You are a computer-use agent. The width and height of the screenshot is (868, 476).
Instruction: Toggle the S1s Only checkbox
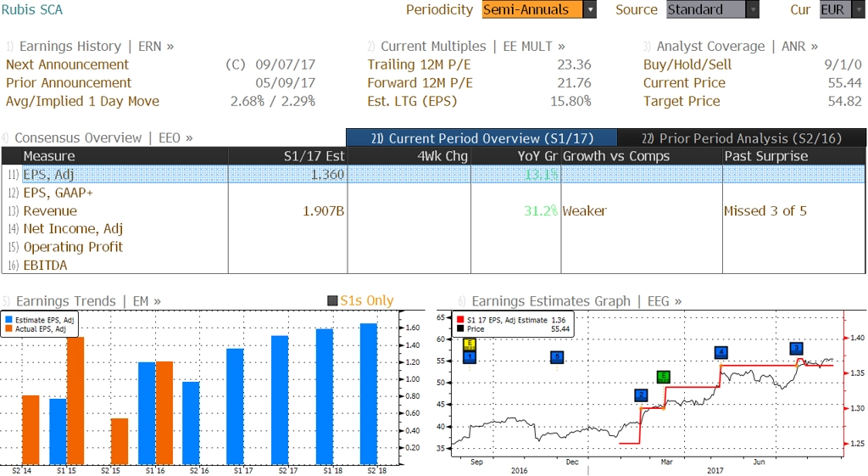click(x=332, y=301)
